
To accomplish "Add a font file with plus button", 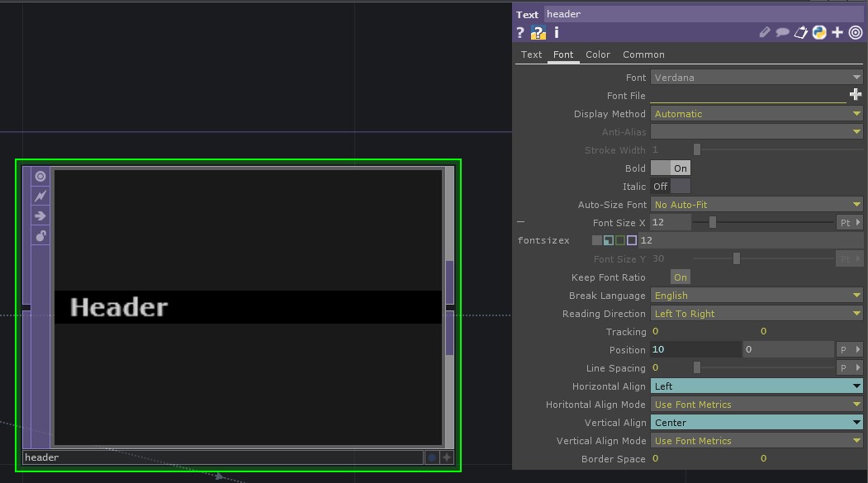I will click(x=856, y=95).
